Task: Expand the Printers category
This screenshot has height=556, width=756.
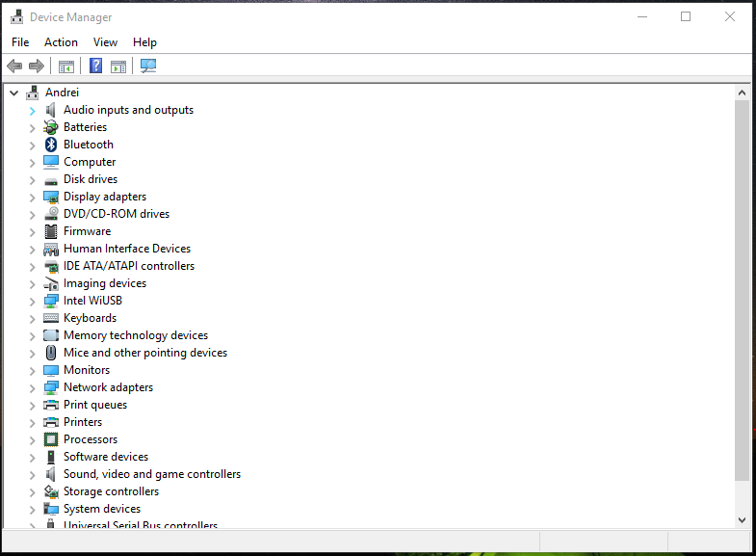Action: click(x=33, y=423)
